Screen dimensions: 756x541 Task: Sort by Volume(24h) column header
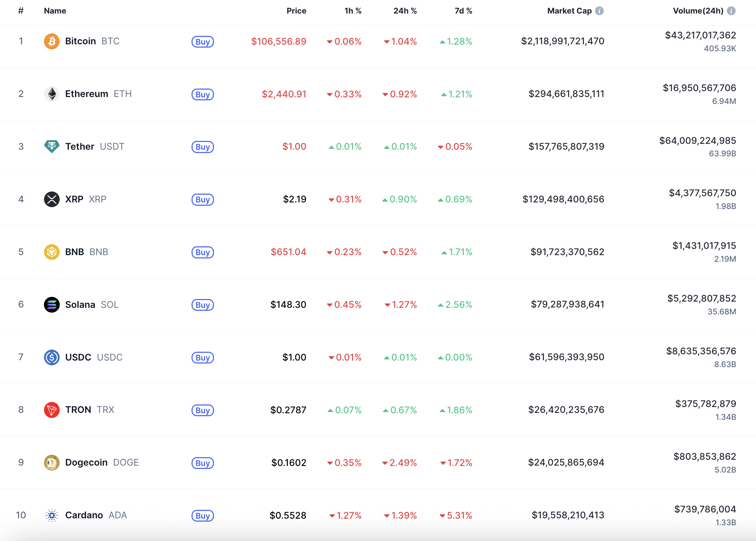(x=698, y=11)
